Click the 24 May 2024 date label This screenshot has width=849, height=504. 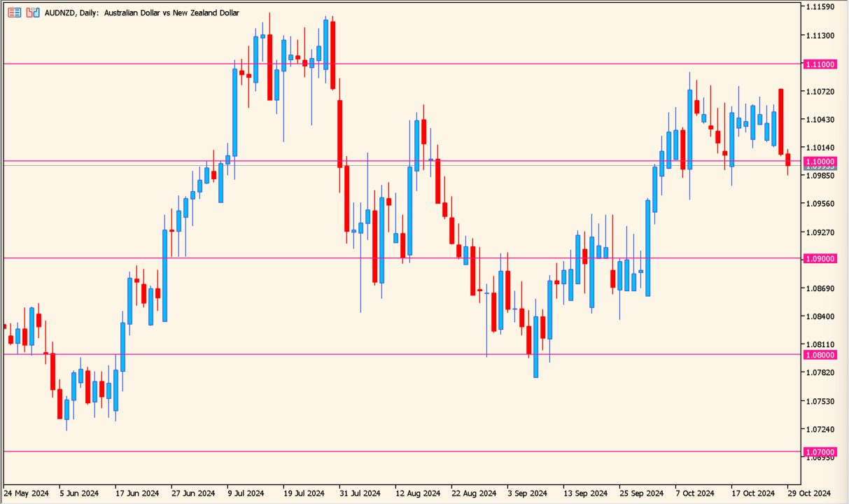click(x=27, y=493)
